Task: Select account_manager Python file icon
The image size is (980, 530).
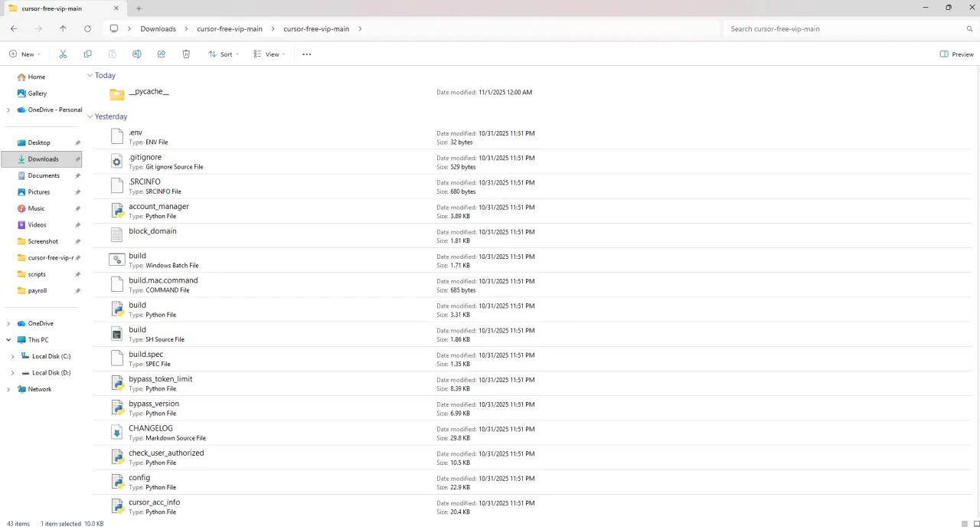Action: click(116, 210)
